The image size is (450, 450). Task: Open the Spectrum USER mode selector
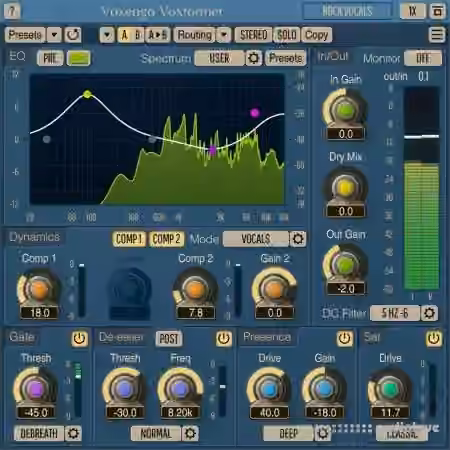(219, 58)
